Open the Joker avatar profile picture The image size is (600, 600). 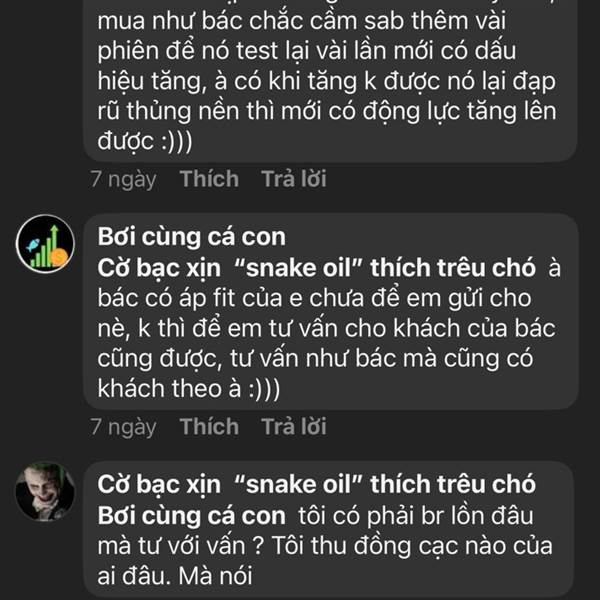45,491
